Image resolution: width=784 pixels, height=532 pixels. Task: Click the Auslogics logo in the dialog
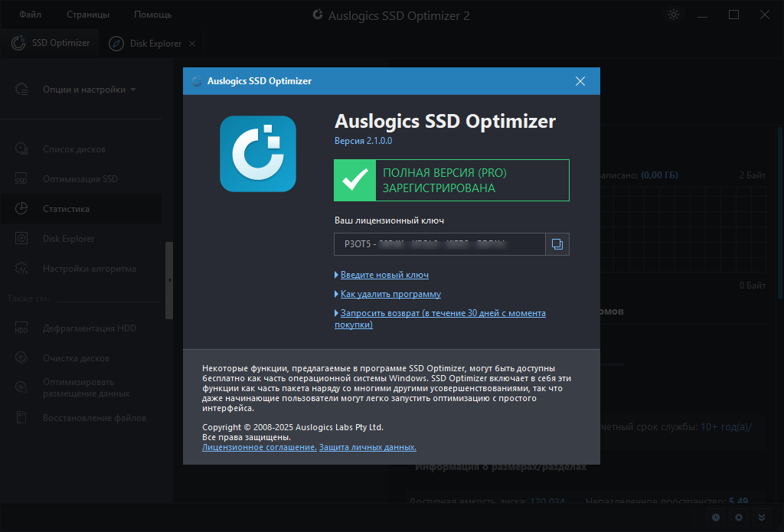258,154
